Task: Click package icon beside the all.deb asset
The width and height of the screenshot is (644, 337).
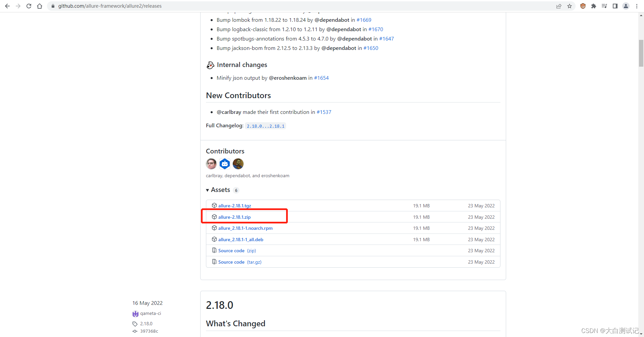Action: pyautogui.click(x=214, y=239)
